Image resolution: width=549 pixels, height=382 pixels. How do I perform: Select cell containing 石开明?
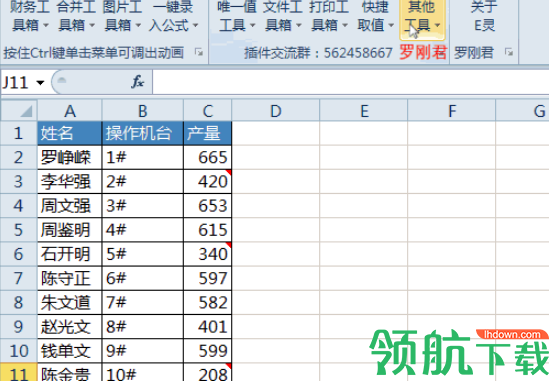pyautogui.click(x=70, y=254)
